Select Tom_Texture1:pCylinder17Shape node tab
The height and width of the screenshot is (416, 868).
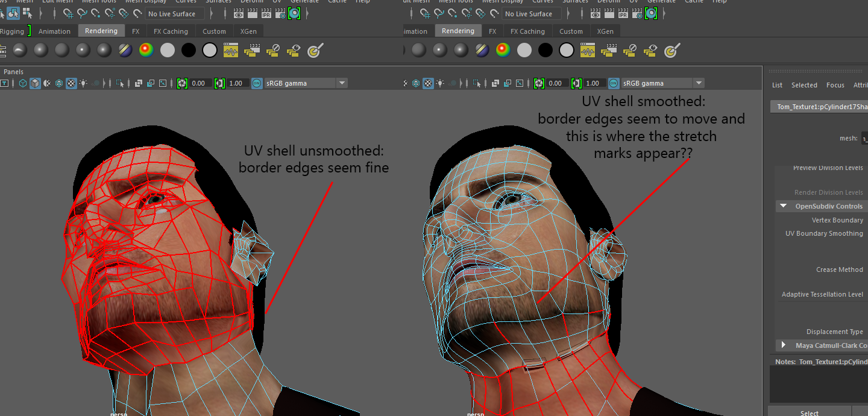[819, 107]
